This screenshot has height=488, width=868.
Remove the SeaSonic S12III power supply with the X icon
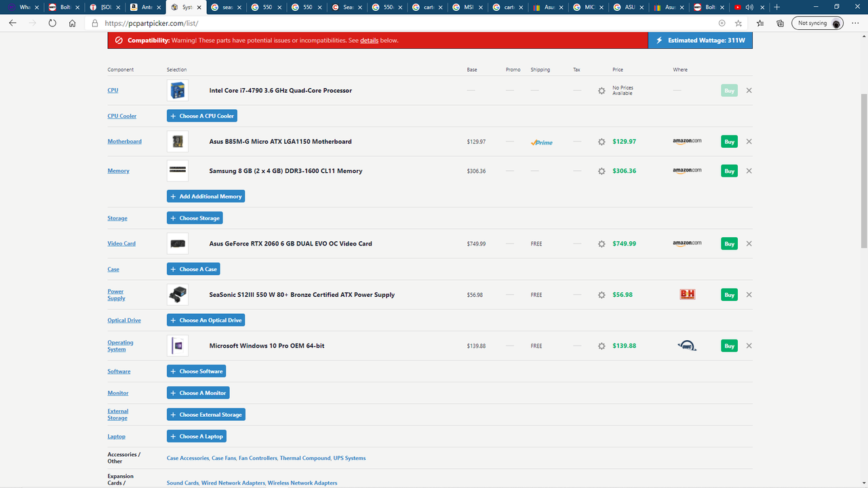coord(749,295)
